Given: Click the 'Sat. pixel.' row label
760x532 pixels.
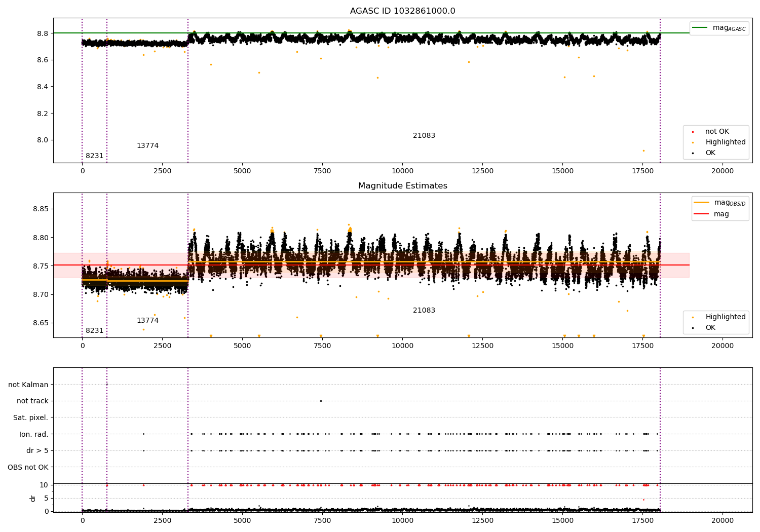Looking at the screenshot, I should (30, 418).
